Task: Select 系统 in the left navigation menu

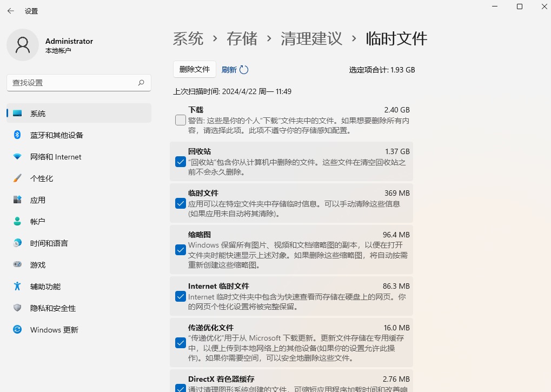Action: pyautogui.click(x=38, y=113)
